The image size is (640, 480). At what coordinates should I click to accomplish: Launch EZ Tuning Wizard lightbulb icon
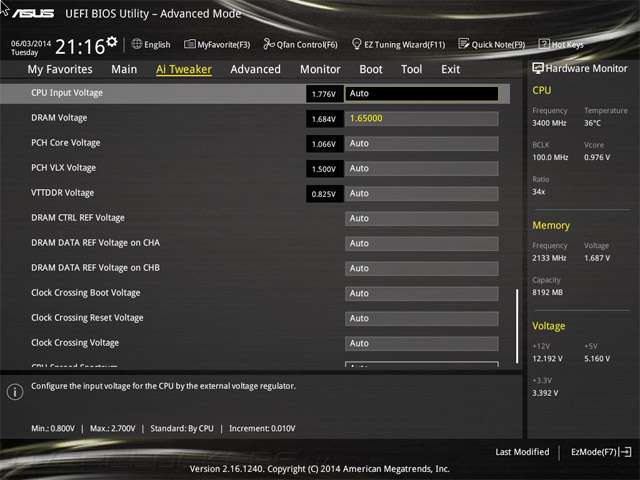point(356,44)
